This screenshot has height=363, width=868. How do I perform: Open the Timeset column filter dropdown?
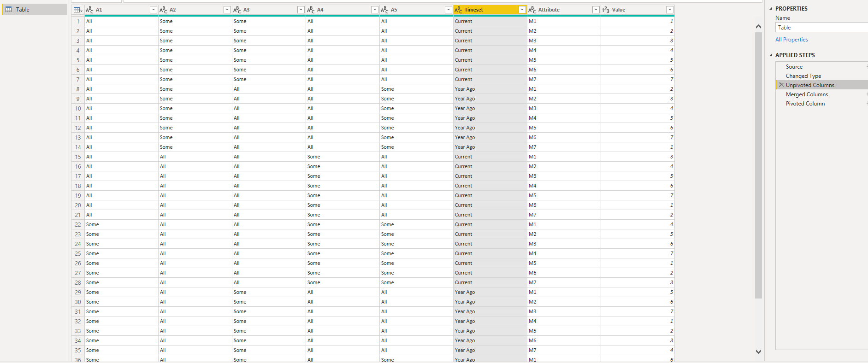(x=522, y=10)
